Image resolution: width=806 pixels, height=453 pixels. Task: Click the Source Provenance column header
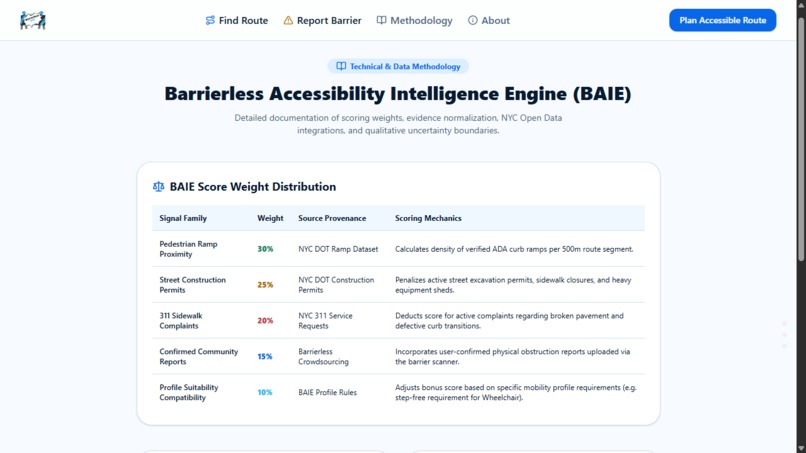coord(332,218)
